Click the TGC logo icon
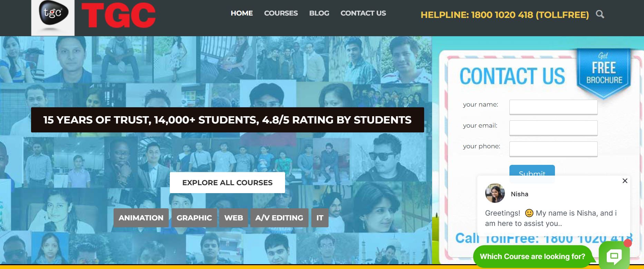Viewport: 644px width, 269px height. pyautogui.click(x=53, y=17)
